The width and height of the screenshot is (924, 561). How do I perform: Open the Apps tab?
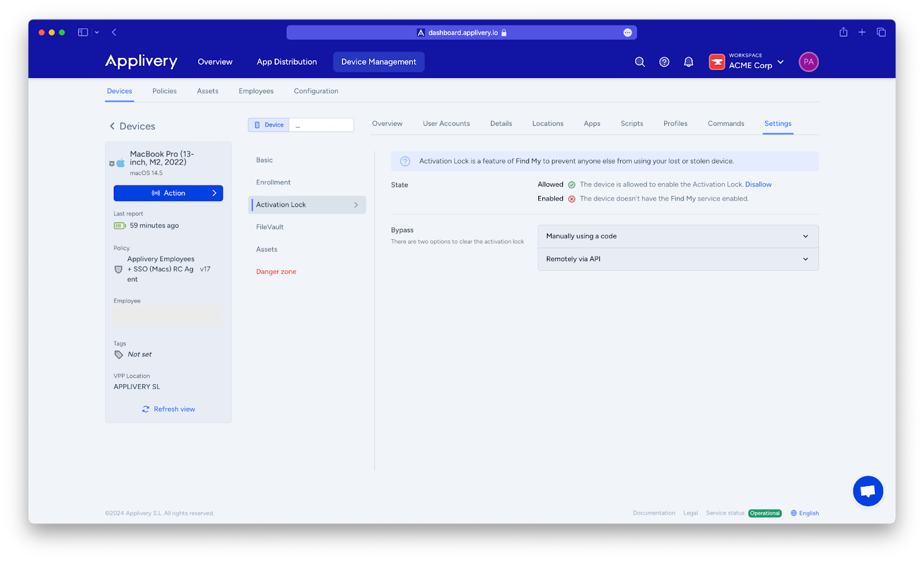point(592,124)
